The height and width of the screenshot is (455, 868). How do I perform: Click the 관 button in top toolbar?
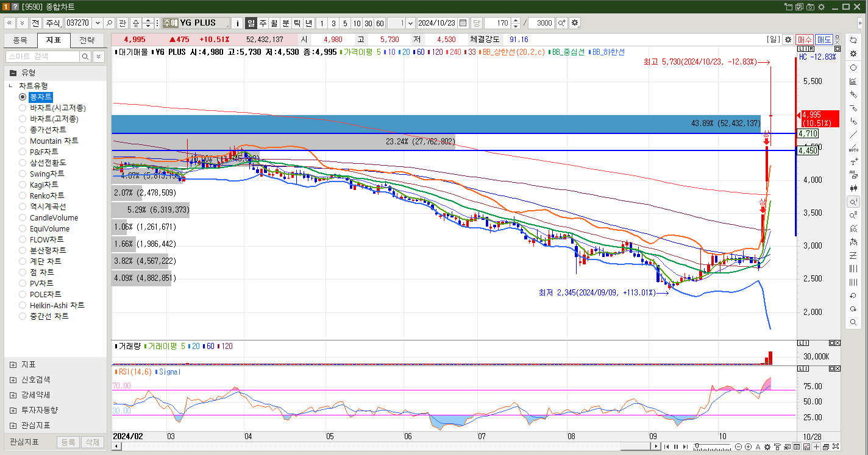(123, 23)
